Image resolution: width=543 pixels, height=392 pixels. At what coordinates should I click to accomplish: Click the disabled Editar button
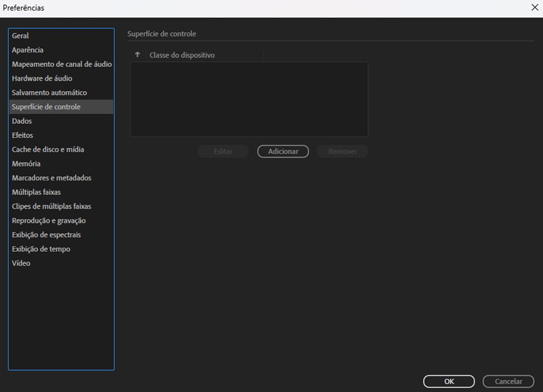click(223, 151)
